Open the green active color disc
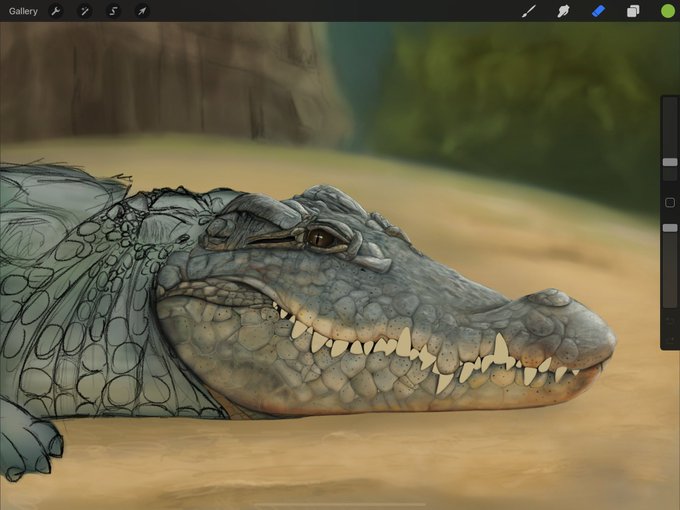 click(x=668, y=11)
